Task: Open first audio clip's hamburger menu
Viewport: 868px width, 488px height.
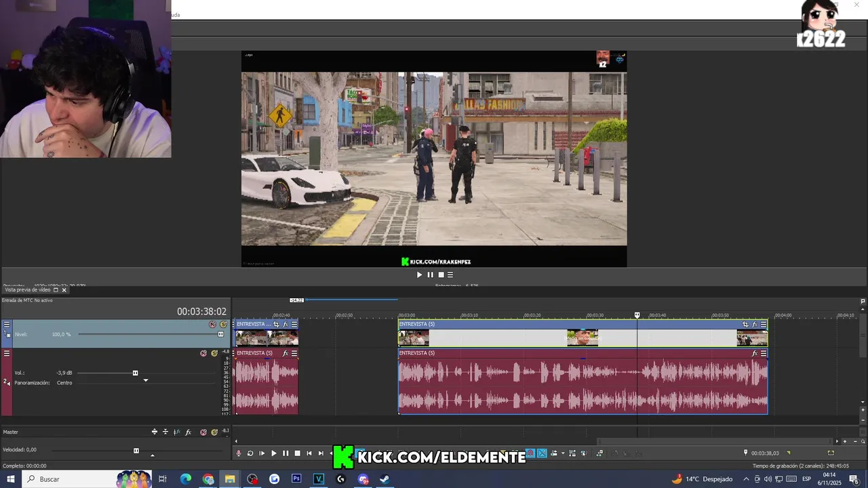Action: point(294,353)
